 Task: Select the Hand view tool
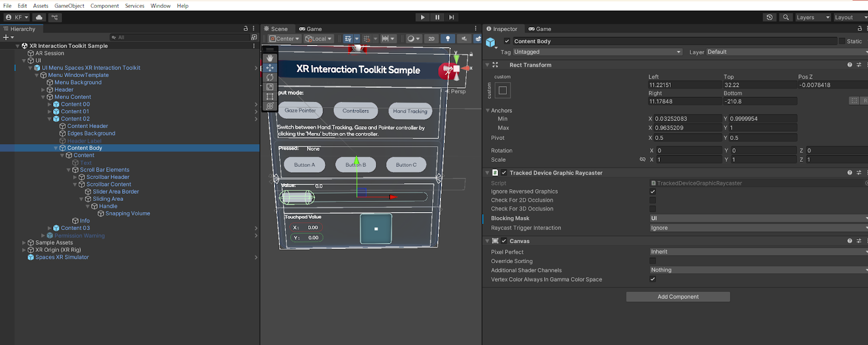(270, 58)
